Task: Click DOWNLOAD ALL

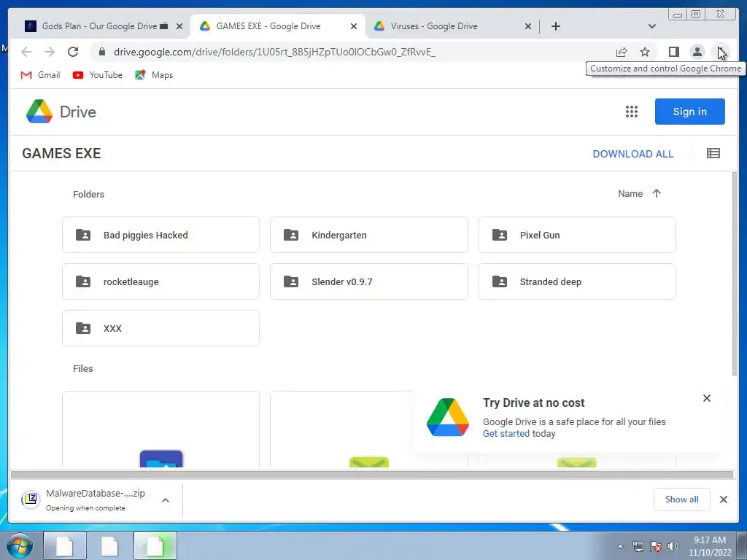Action: (x=632, y=154)
